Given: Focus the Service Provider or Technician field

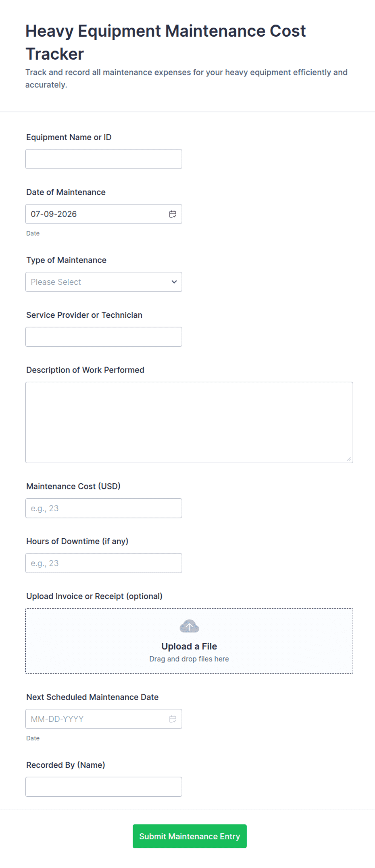Looking at the screenshot, I should tap(104, 337).
